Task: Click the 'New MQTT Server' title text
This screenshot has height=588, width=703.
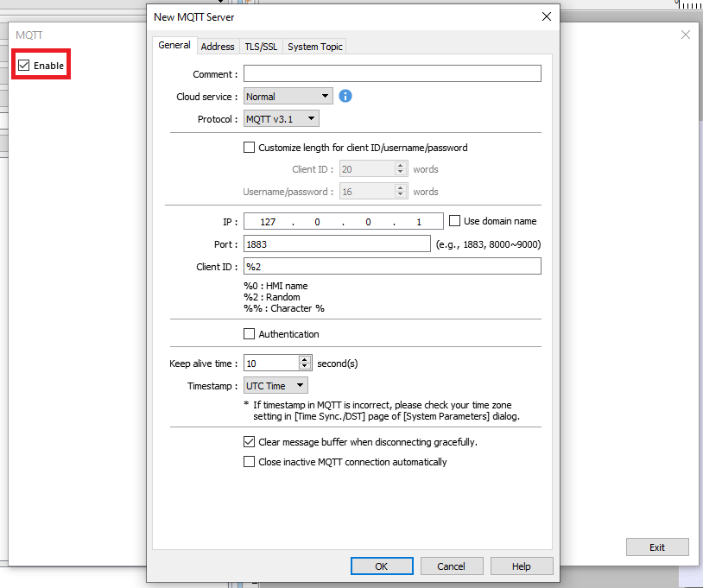Action: [194, 17]
